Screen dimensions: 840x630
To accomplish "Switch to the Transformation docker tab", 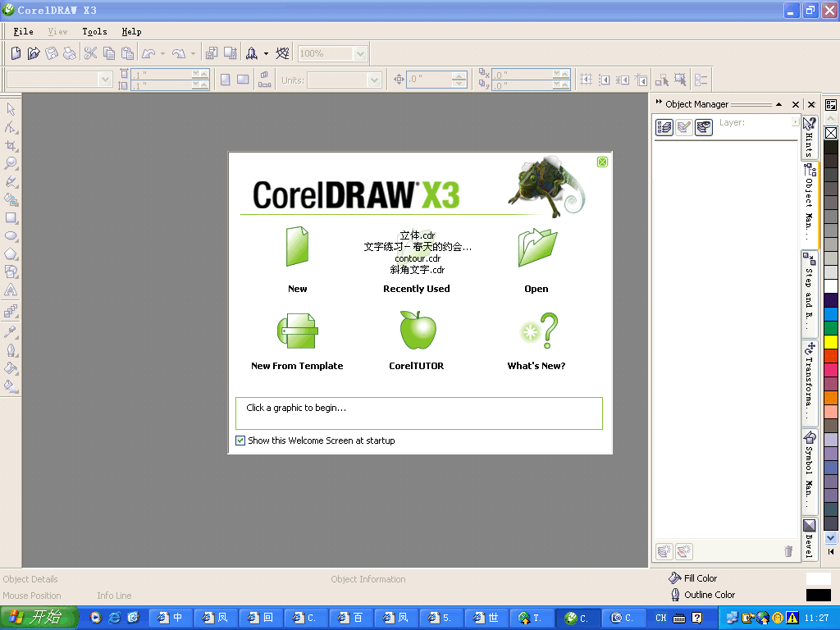I will coord(810,382).
